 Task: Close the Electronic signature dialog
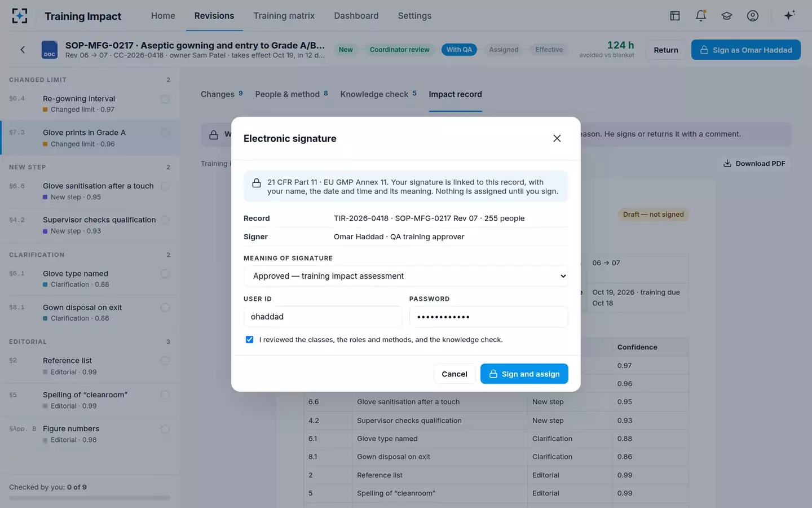coord(557,138)
